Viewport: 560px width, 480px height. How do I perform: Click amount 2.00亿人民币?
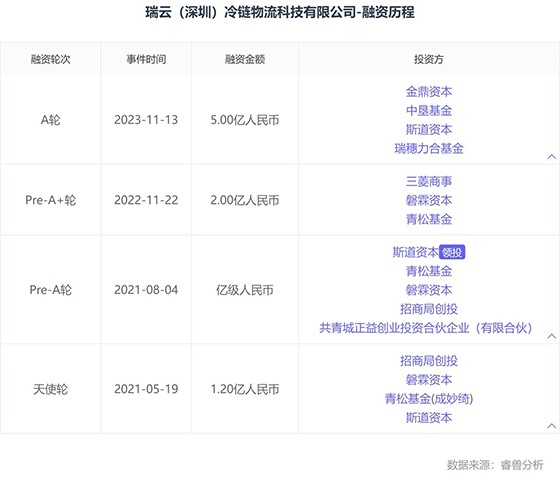pyautogui.click(x=245, y=200)
